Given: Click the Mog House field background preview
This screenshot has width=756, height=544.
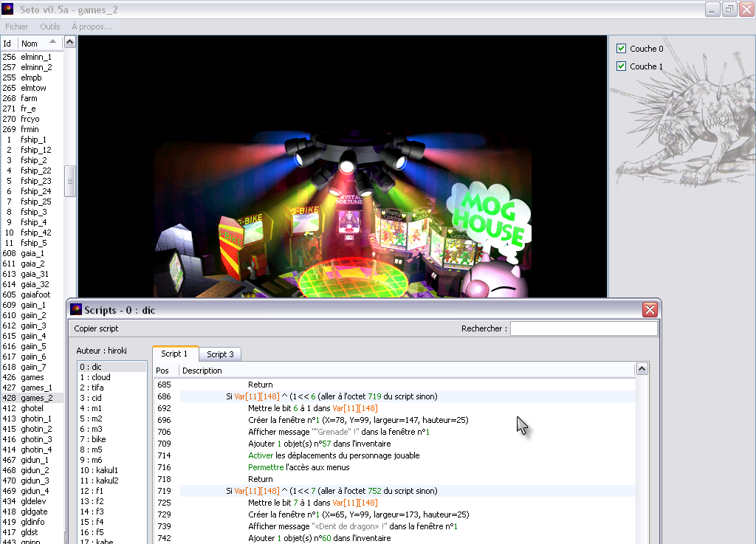Looking at the screenshot, I should [x=343, y=166].
